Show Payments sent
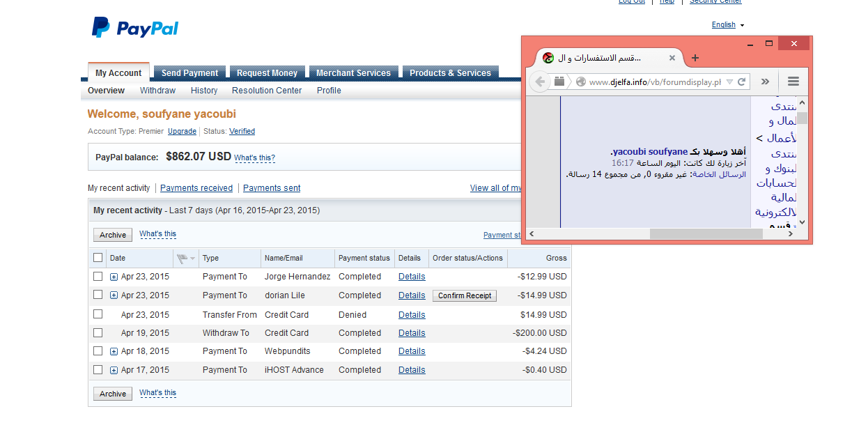 click(272, 188)
